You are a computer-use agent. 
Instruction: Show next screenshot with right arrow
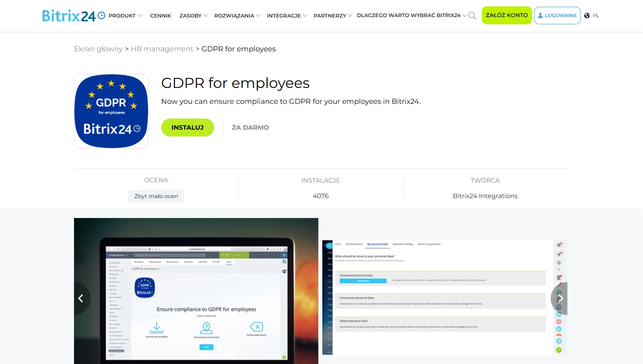[560, 298]
